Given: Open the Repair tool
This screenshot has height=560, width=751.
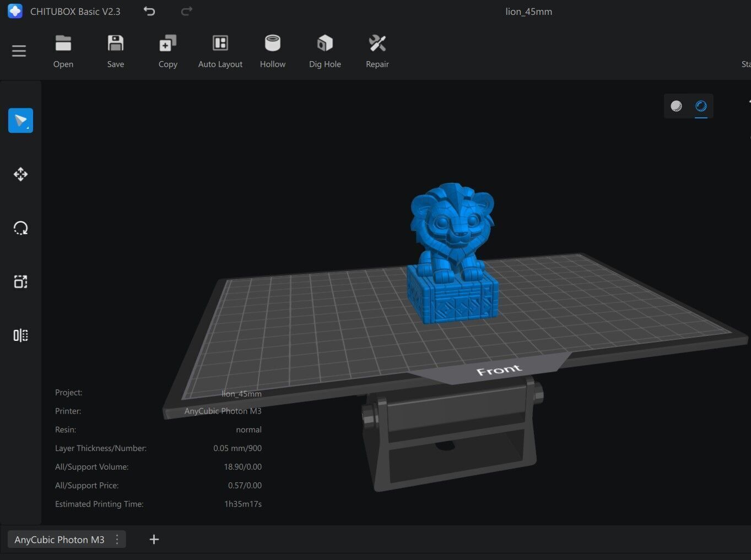Looking at the screenshot, I should point(377,43).
